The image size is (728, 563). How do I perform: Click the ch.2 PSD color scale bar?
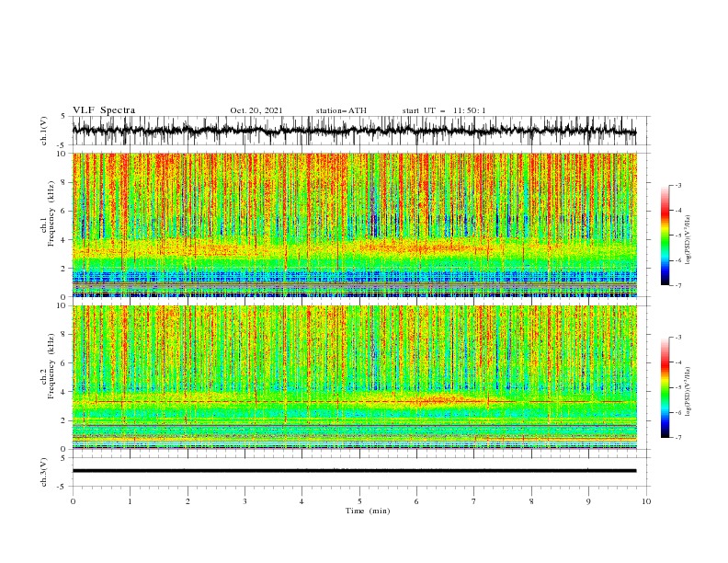665,387
